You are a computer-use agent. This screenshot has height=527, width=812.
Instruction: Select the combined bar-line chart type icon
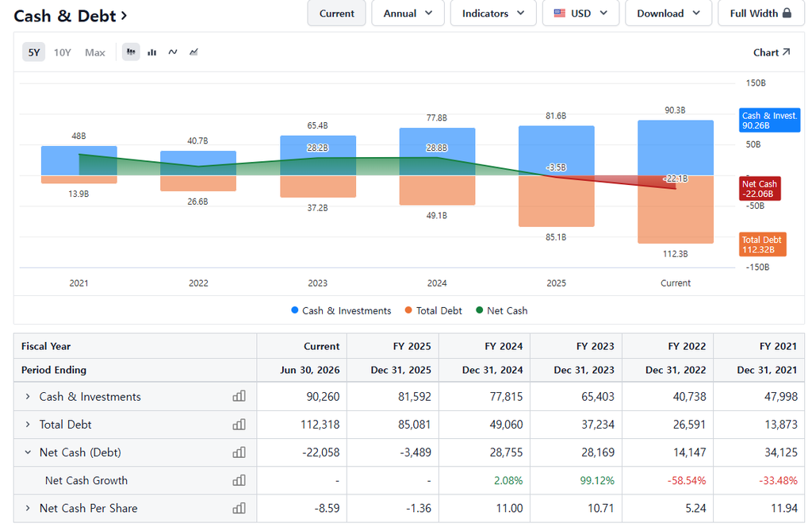click(131, 52)
